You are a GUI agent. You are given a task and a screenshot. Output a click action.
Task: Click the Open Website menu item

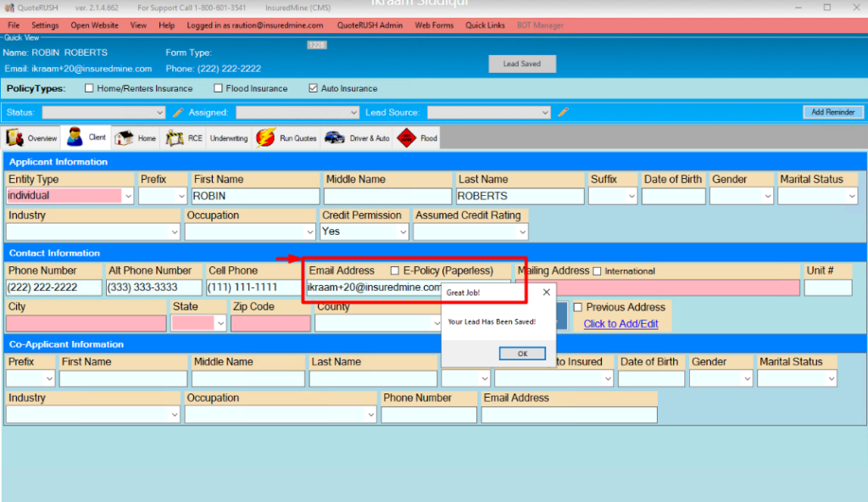tap(94, 25)
